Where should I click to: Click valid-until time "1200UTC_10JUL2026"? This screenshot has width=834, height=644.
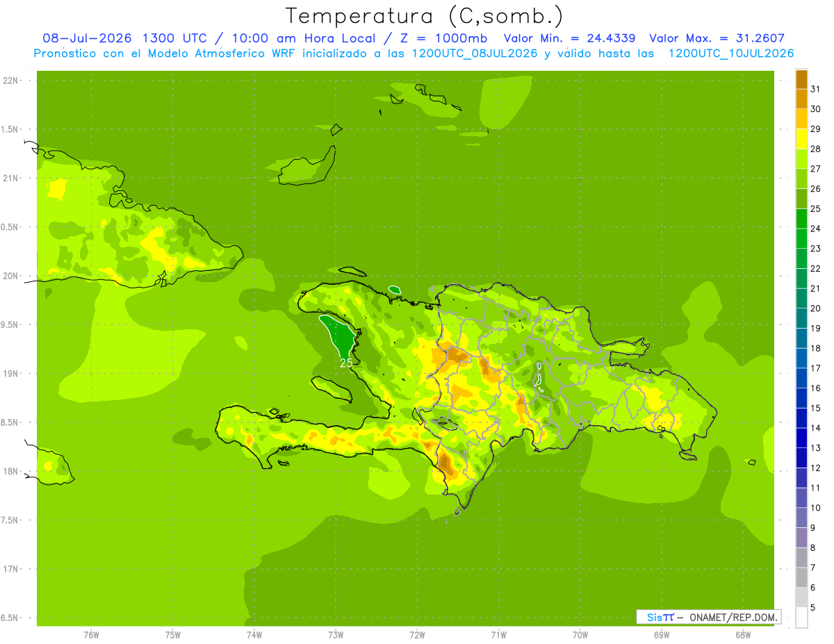point(730,53)
